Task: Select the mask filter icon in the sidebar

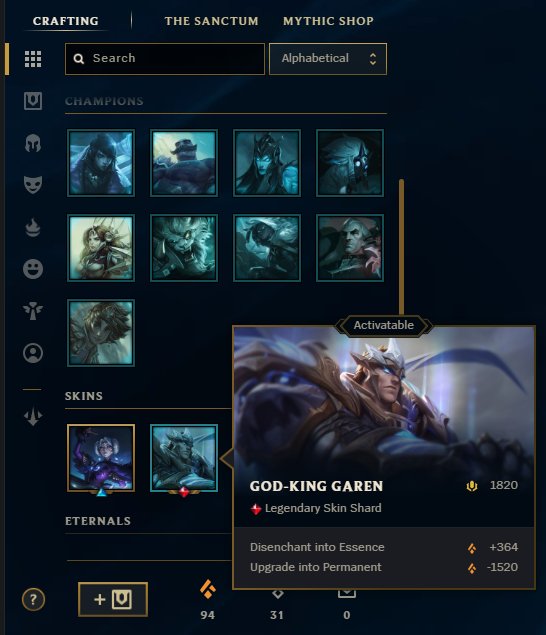Action: coord(33,185)
